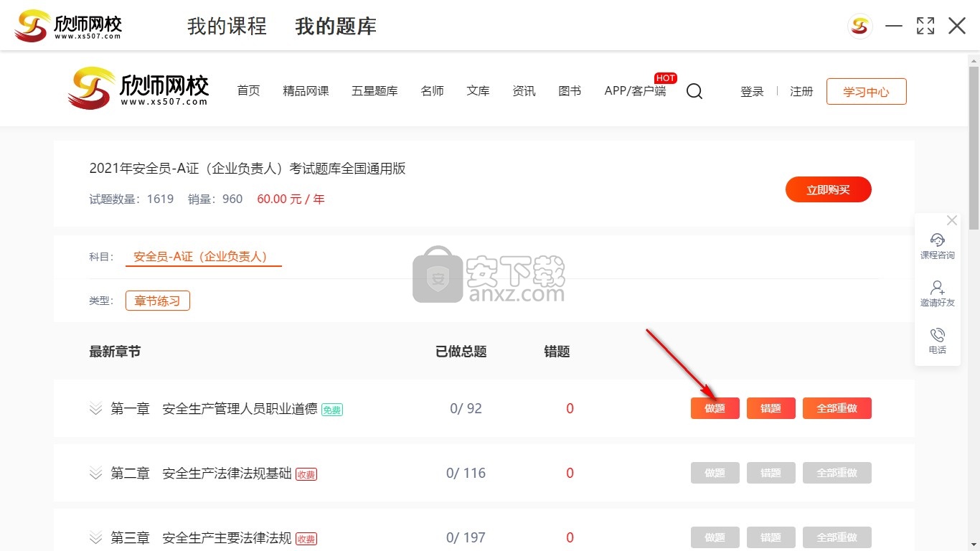Expand 第一章 chapter chevron
This screenshot has height=551, width=980.
click(96, 409)
